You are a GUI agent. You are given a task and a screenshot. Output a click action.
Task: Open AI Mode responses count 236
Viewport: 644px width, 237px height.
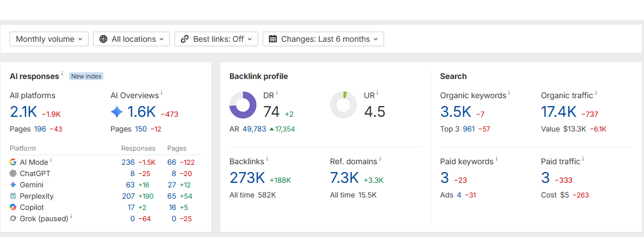[x=128, y=163]
